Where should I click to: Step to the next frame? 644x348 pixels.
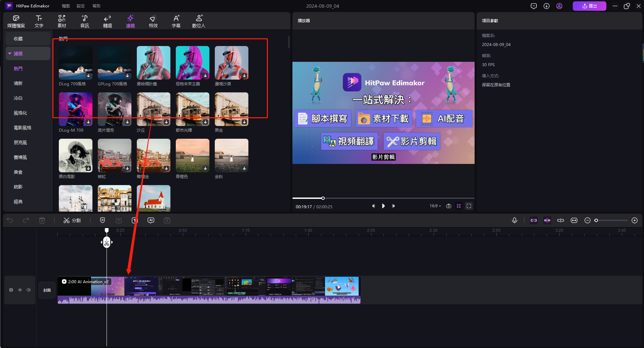(393, 206)
